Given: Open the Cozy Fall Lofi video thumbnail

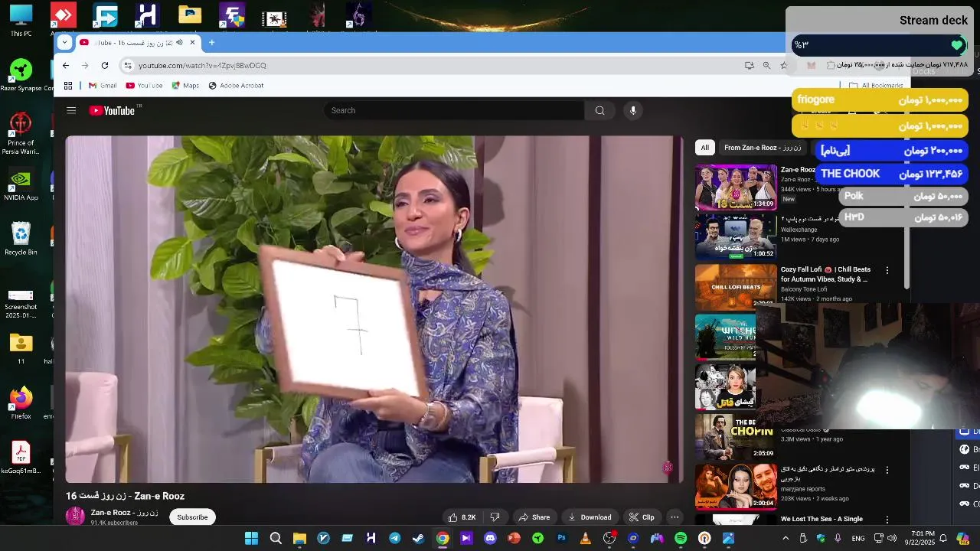Looking at the screenshot, I should coord(736,286).
